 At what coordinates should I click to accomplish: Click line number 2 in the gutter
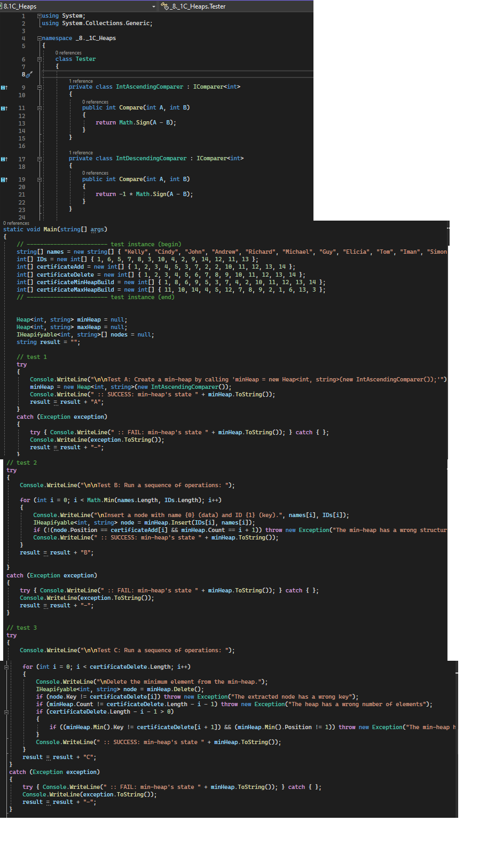[x=23, y=24]
